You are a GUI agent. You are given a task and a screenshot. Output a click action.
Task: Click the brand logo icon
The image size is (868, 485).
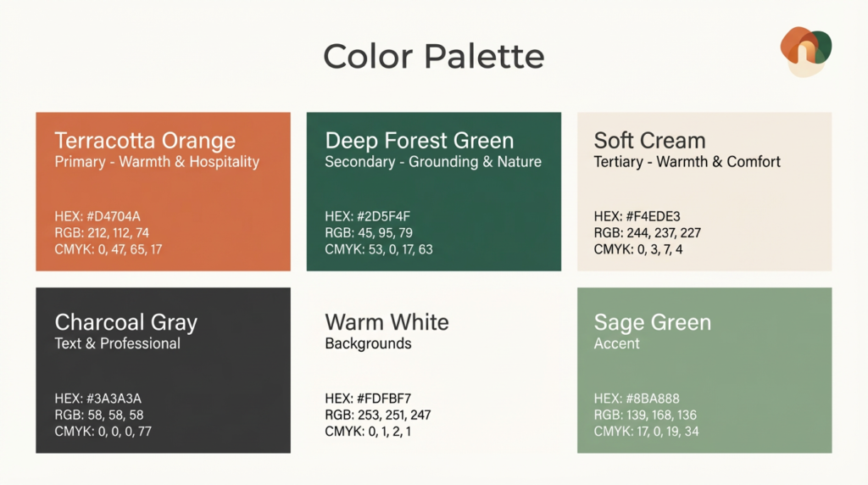805,50
